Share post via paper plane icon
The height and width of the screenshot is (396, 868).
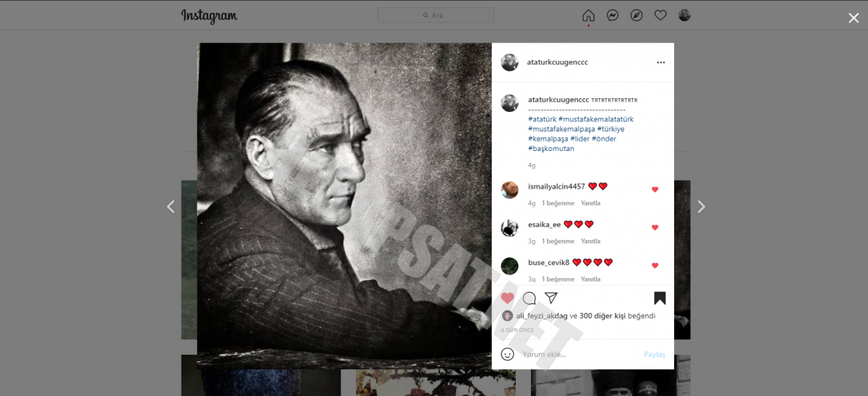pos(551,298)
